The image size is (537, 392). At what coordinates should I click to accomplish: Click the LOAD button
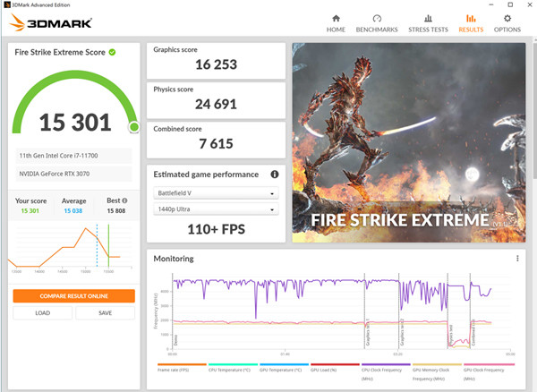pyautogui.click(x=43, y=313)
